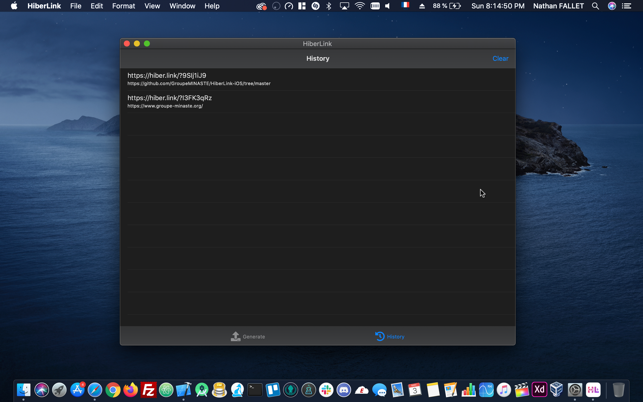Click the Bluetooth menu bar icon
The width and height of the screenshot is (643, 402).
click(328, 6)
